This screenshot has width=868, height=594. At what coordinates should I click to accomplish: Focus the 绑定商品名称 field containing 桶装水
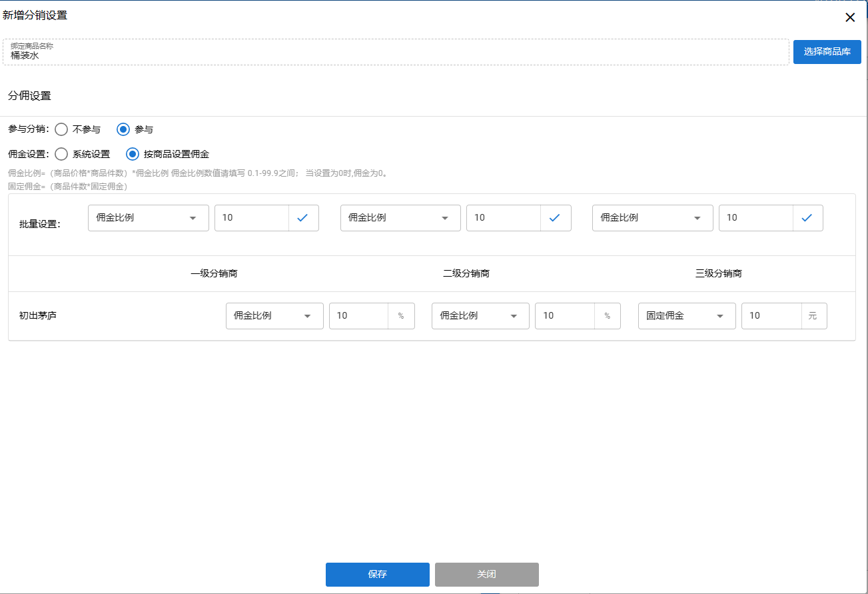click(396, 52)
